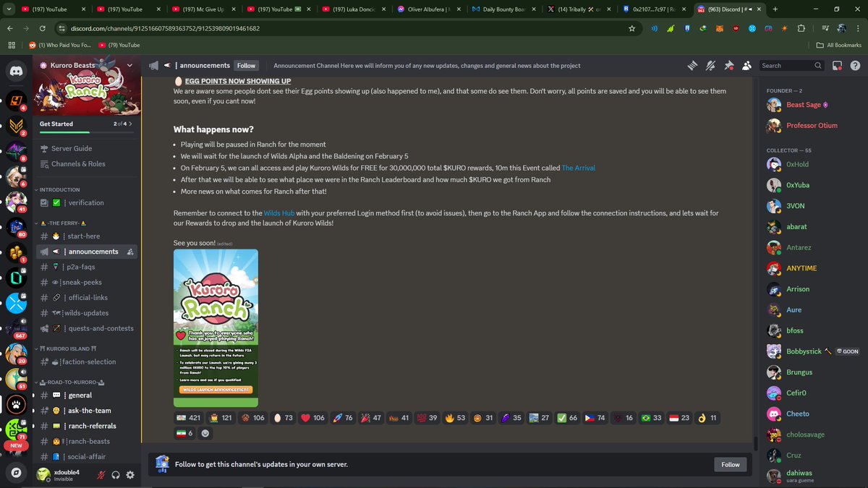Open Server Guide
The height and width of the screenshot is (488, 868).
pyautogui.click(x=87, y=149)
